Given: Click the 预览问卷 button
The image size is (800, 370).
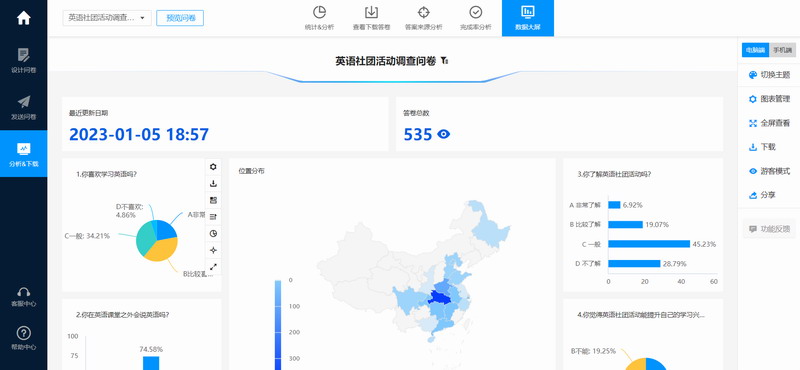Looking at the screenshot, I should pyautogui.click(x=180, y=18).
